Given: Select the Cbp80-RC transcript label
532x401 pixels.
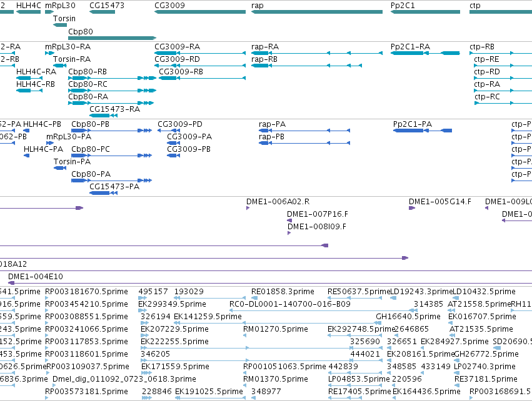Looking at the screenshot, I should tap(88, 84).
